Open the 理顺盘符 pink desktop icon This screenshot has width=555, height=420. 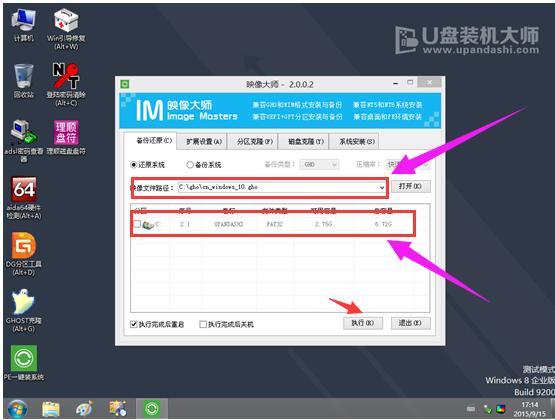[x=66, y=137]
